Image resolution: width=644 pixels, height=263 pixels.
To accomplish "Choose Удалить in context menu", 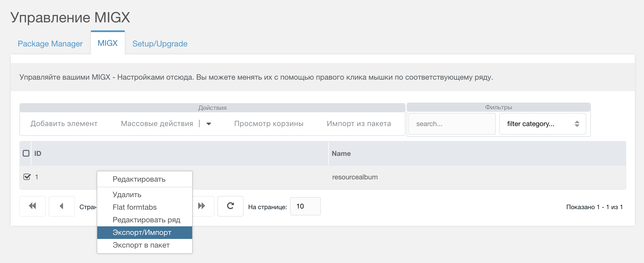I will (145, 195).
